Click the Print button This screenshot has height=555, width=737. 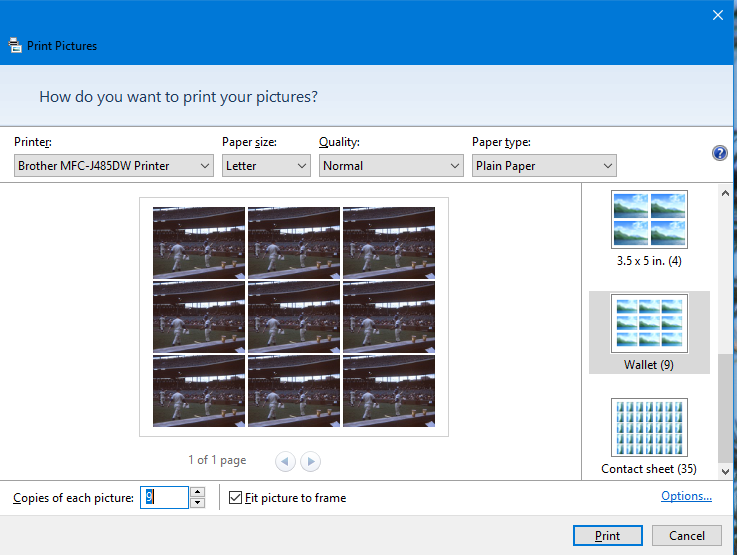(x=607, y=535)
